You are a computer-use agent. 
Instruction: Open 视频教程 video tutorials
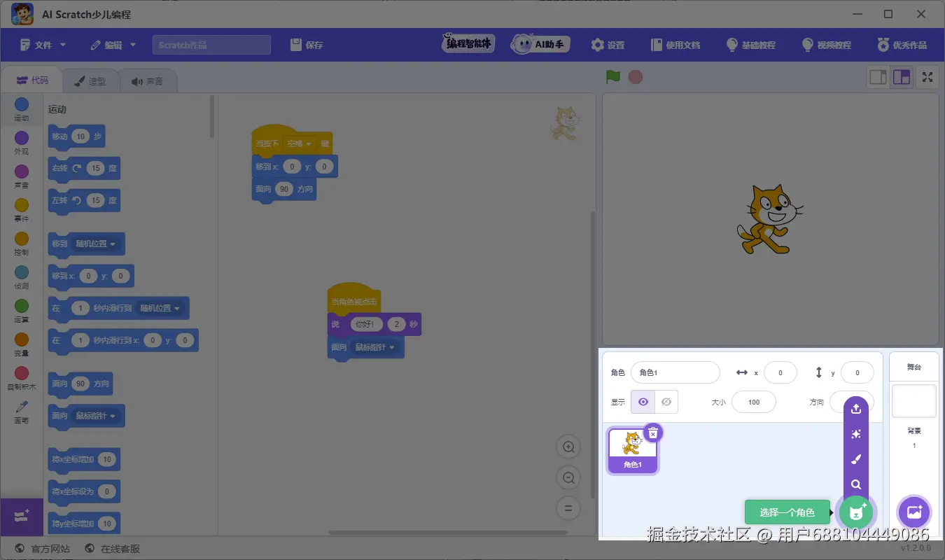point(827,45)
